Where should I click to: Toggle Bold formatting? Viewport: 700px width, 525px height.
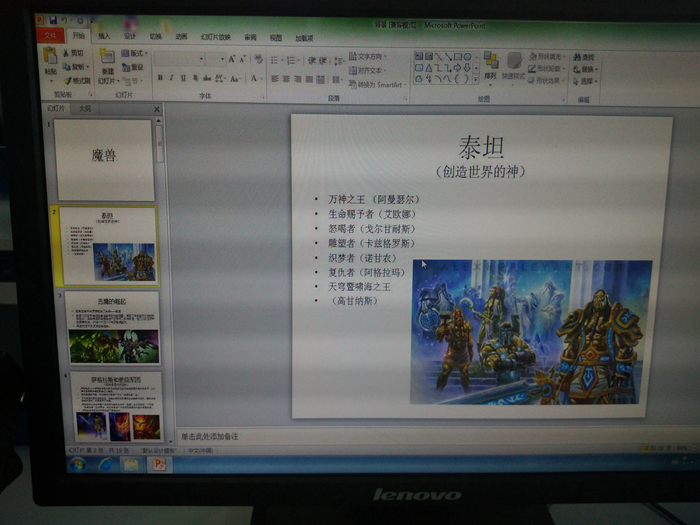click(159, 78)
